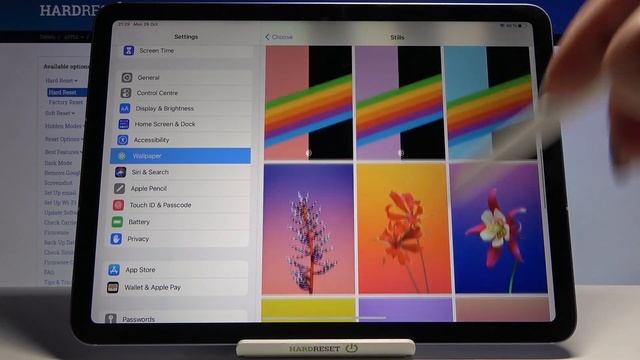Tap the Siri & Search icon
Image resolution: width=640 pixels, height=360 pixels.
pos(120,172)
